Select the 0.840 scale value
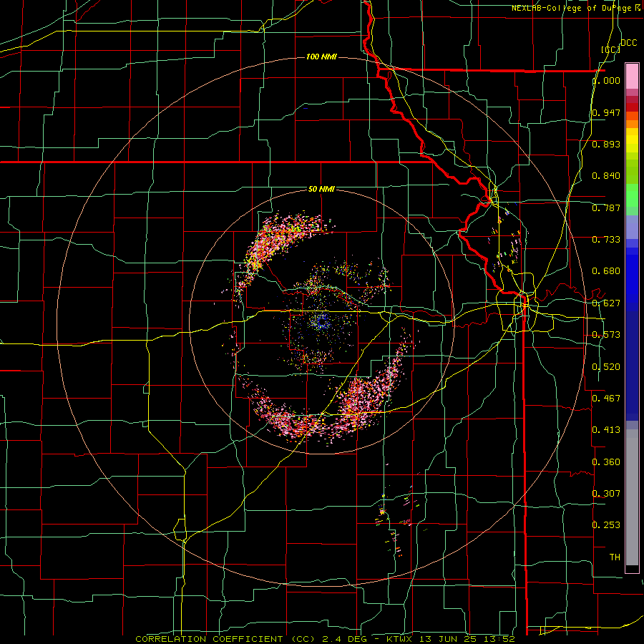The image size is (644, 644). [x=607, y=176]
